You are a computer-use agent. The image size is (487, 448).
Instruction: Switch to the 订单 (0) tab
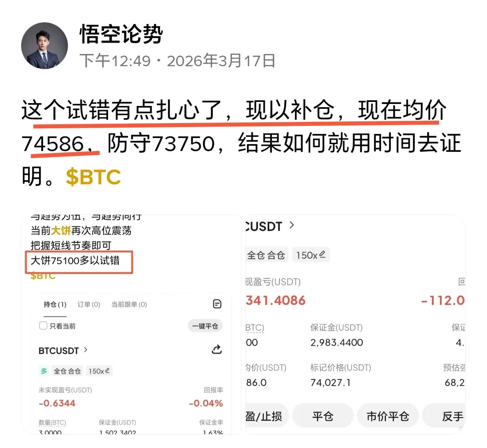click(89, 304)
